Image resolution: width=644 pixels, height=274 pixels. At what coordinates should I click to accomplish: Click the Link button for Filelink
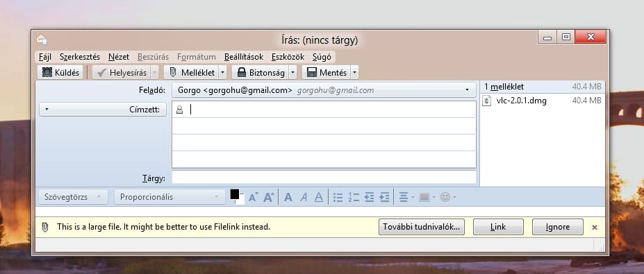498,227
